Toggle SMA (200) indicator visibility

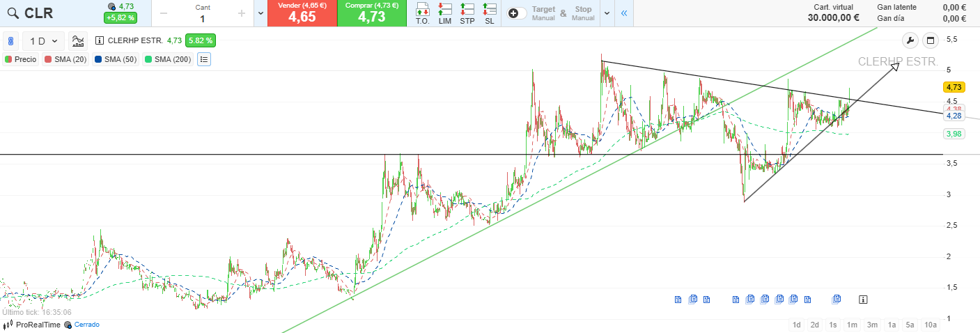(167, 59)
